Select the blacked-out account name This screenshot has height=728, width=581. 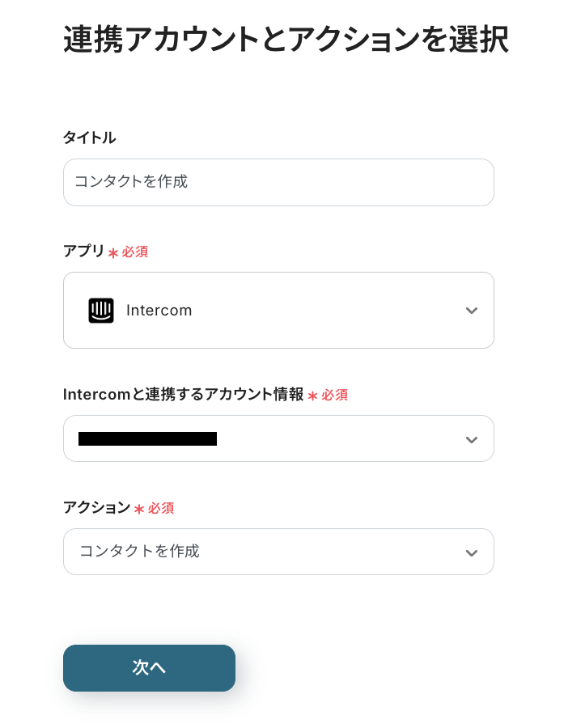click(147, 439)
